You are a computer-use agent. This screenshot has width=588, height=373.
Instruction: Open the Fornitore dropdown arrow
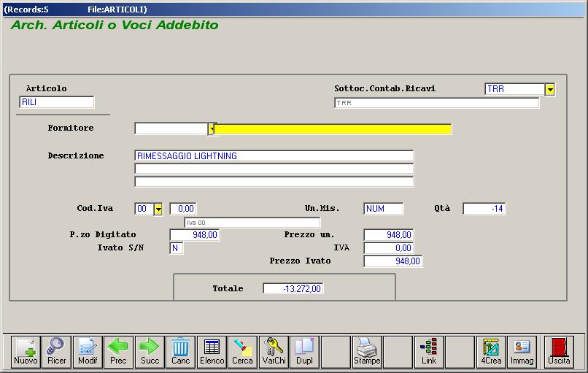pyautogui.click(x=212, y=129)
